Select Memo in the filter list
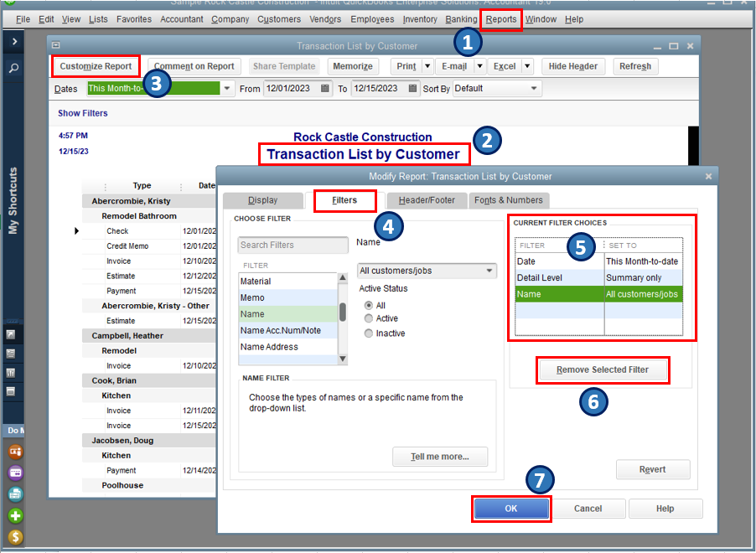The width and height of the screenshot is (756, 553). pyautogui.click(x=287, y=297)
